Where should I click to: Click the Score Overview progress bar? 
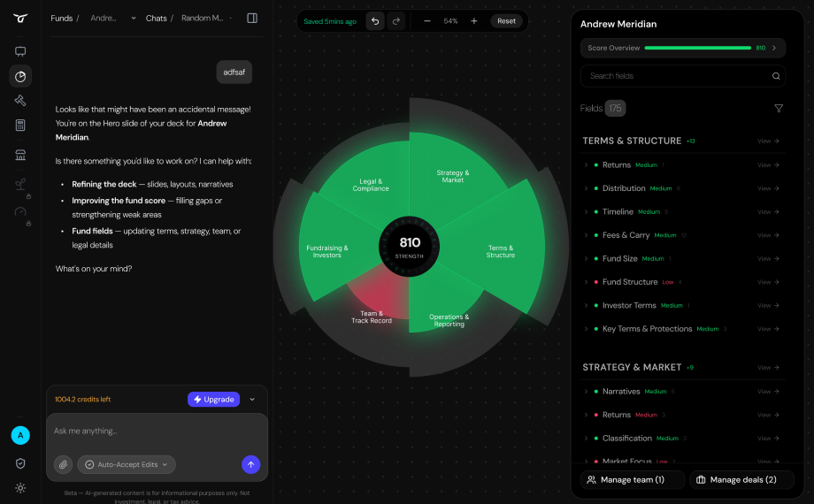coord(698,48)
